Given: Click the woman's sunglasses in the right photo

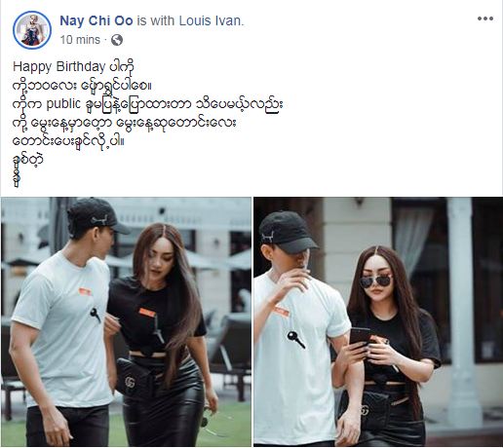Looking at the screenshot, I should pos(376,281).
